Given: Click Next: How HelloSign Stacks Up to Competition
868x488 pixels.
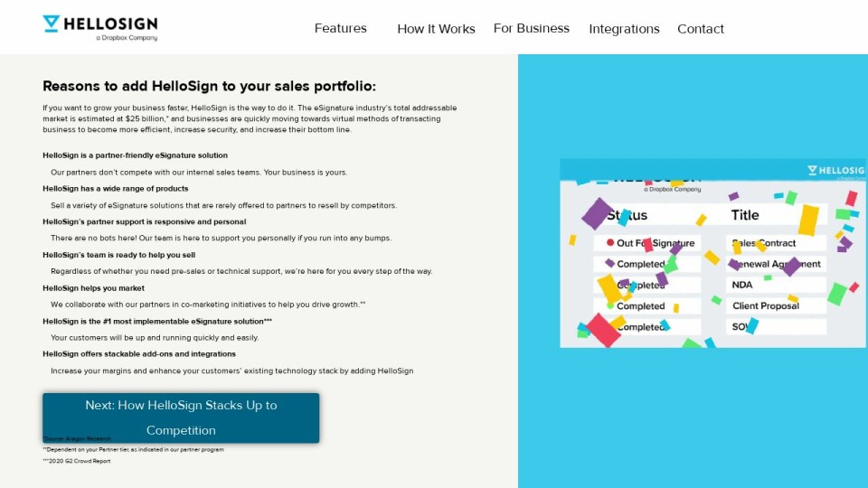Looking at the screenshot, I should pos(181,418).
